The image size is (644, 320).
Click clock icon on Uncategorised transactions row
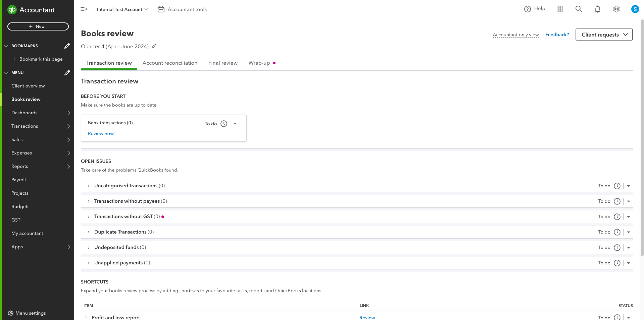[x=617, y=186]
